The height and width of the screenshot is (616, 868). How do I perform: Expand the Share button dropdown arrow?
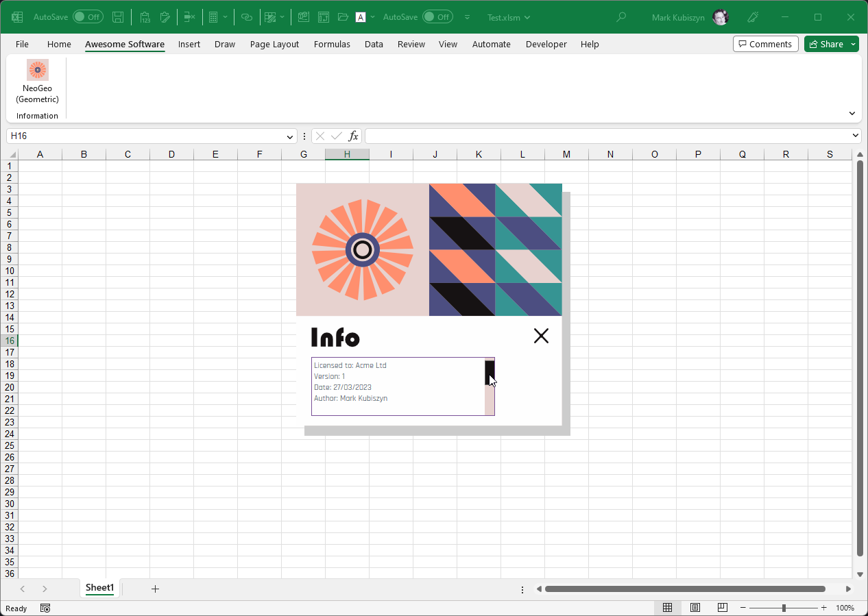coord(854,44)
